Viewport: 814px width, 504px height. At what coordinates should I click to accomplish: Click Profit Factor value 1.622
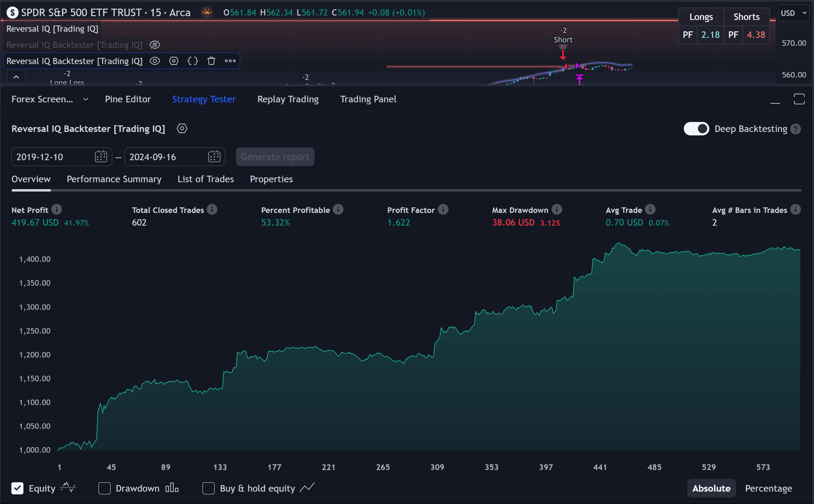point(399,223)
